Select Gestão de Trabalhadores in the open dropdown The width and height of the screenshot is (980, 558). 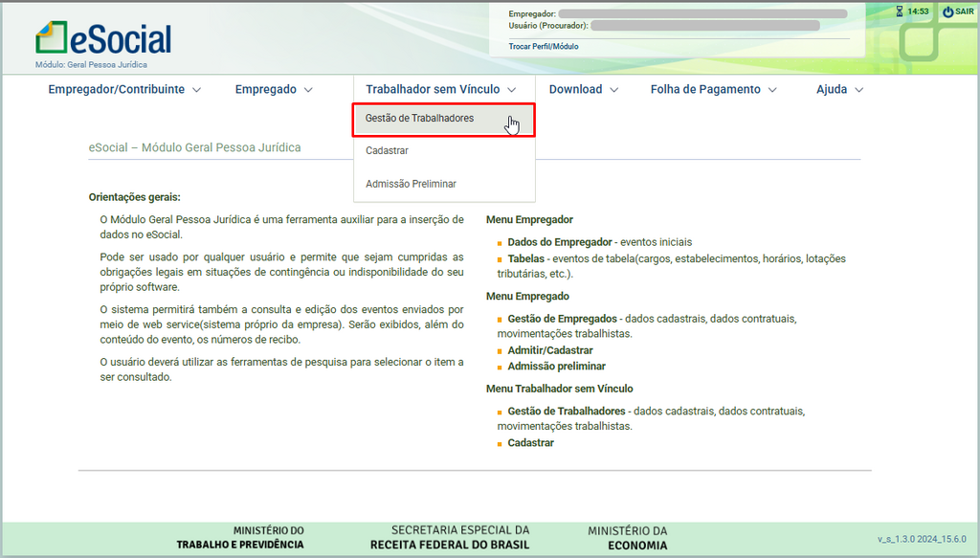[419, 119]
